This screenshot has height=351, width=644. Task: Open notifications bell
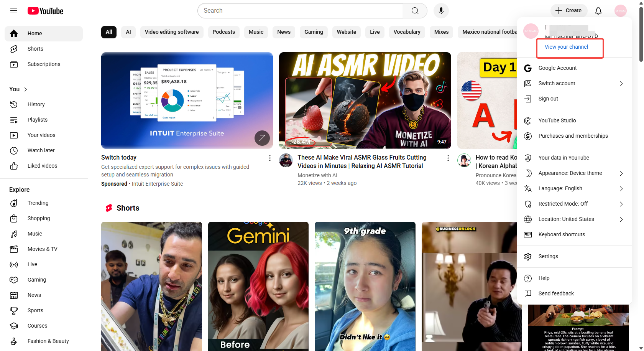point(598,11)
